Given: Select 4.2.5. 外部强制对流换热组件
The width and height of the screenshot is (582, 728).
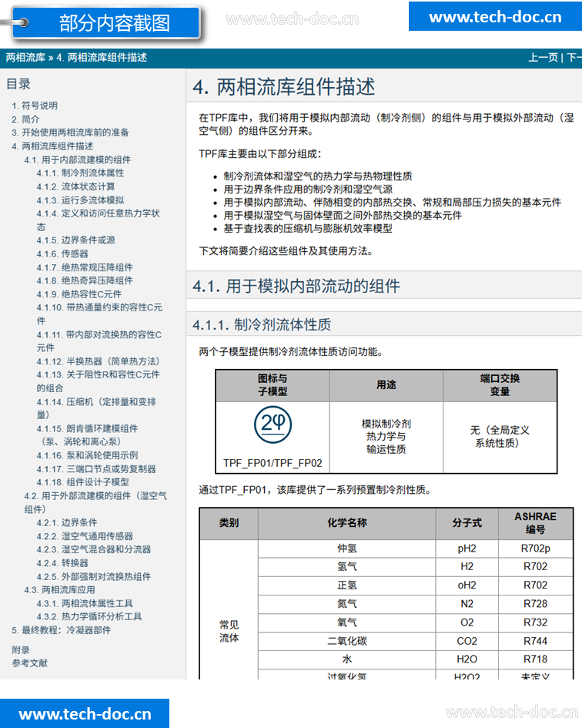Looking at the screenshot, I should 94,577.
